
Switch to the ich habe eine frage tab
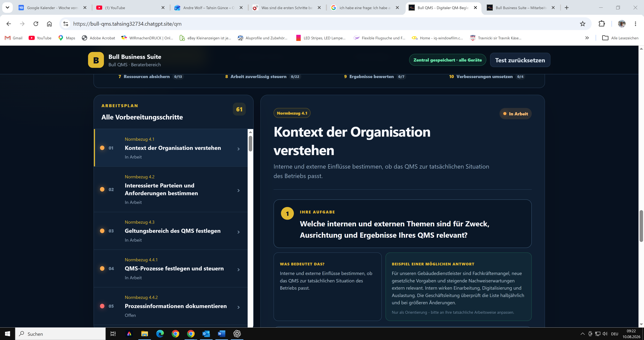coord(364,8)
